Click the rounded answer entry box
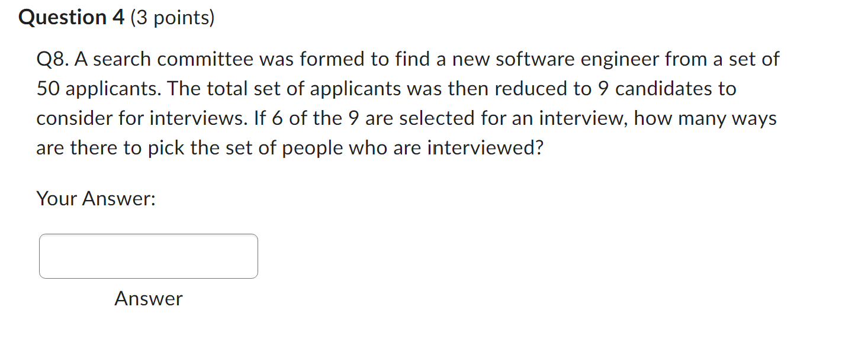This screenshot has height=342, width=868. click(148, 256)
